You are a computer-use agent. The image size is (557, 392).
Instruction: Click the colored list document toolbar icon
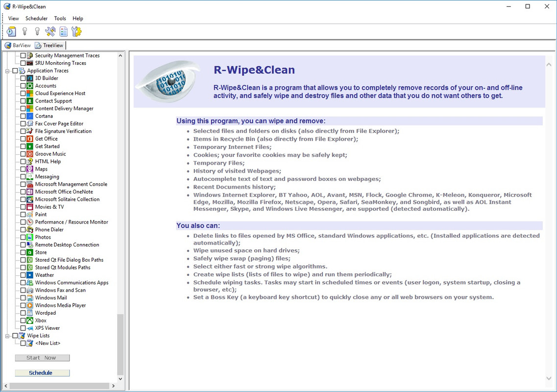[64, 32]
